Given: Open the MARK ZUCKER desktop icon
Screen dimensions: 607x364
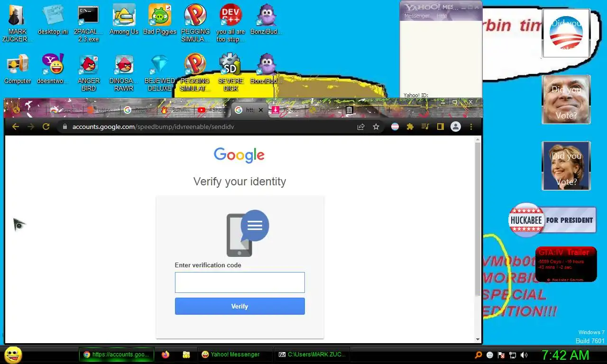Looking at the screenshot, I should coord(18,23).
